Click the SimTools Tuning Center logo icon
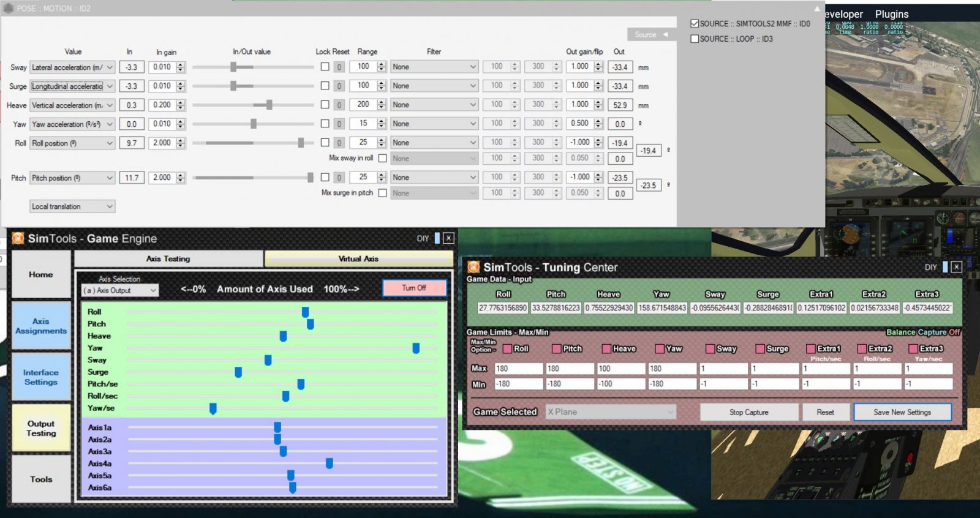The height and width of the screenshot is (518, 980). [x=473, y=267]
